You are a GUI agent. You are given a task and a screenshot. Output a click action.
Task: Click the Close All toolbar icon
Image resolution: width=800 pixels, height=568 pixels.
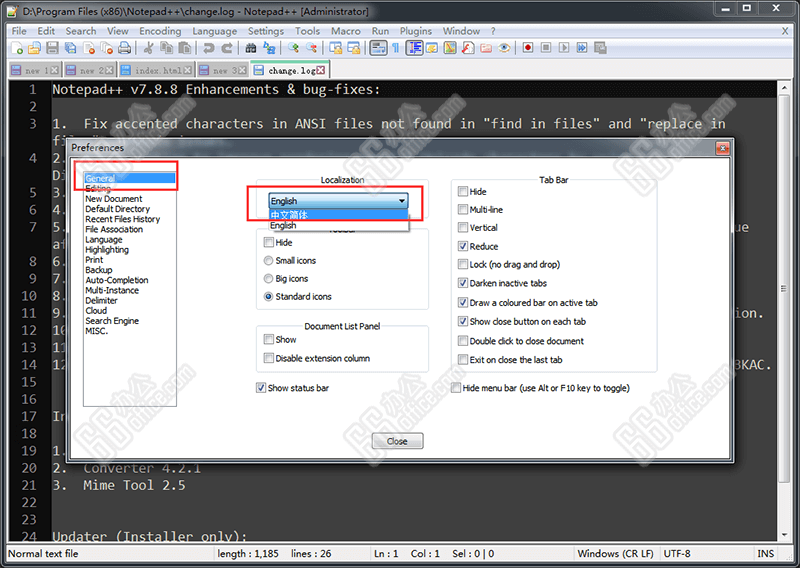pos(107,48)
